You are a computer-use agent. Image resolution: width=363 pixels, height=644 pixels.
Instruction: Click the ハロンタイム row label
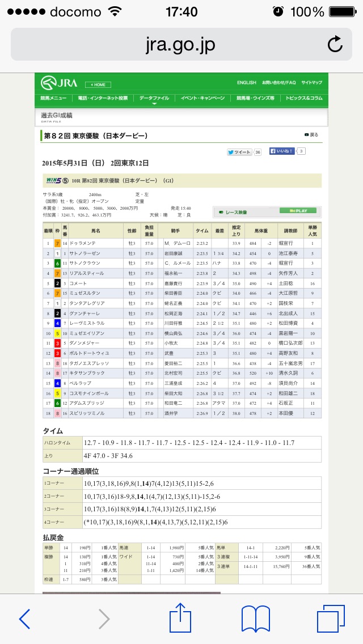(x=62, y=443)
